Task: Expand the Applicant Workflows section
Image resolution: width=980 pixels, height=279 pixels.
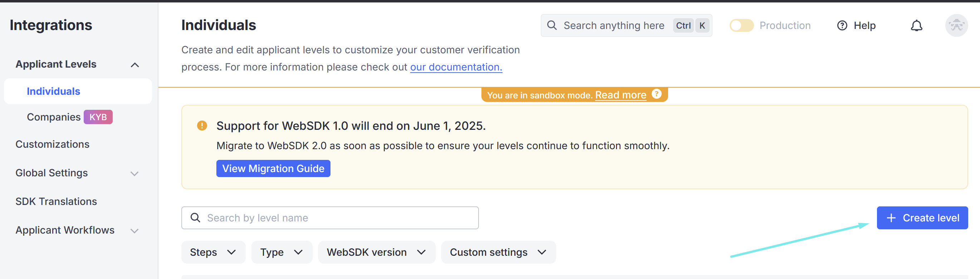Action: (134, 231)
